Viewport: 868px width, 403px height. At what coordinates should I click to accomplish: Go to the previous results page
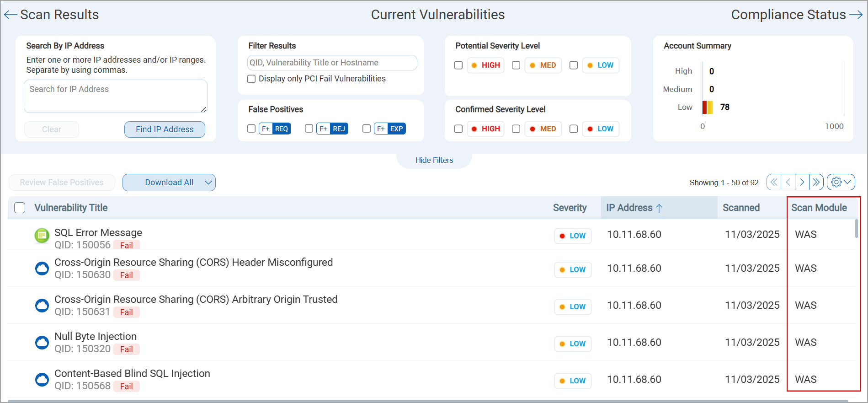tap(788, 182)
